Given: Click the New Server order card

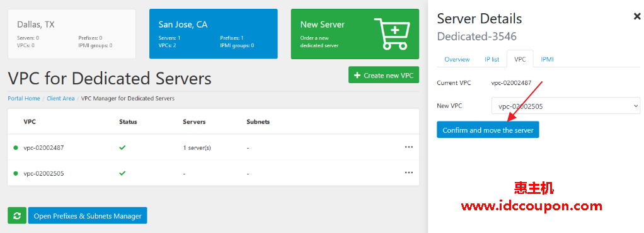Looking at the screenshot, I should point(355,34).
